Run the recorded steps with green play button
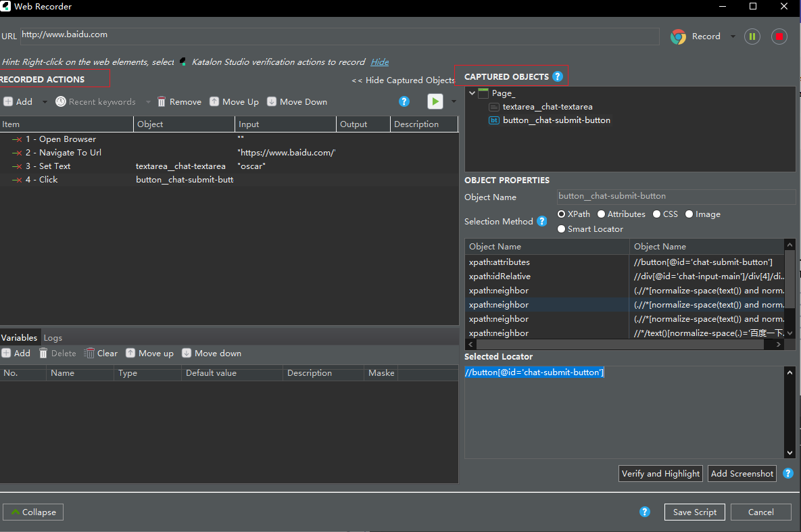801x532 pixels. pos(435,101)
